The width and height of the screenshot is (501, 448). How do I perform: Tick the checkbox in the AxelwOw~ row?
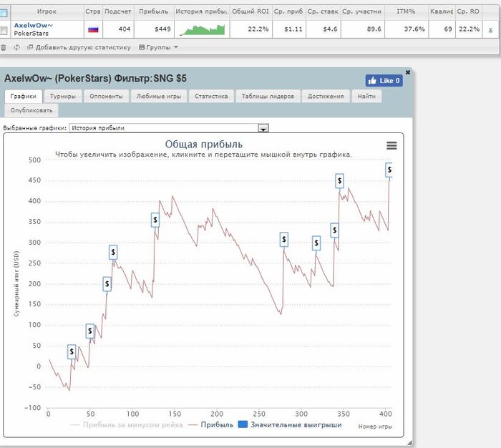4,31
